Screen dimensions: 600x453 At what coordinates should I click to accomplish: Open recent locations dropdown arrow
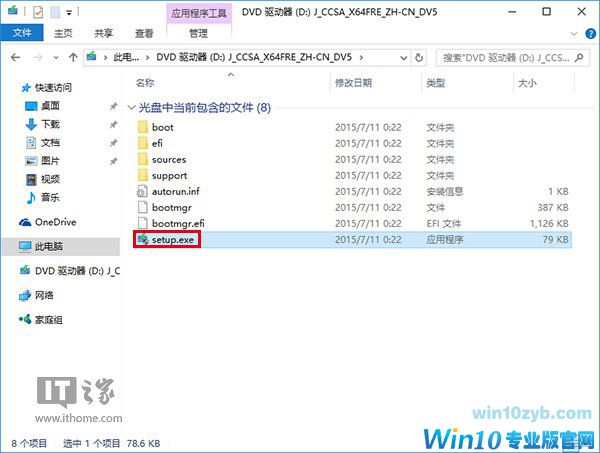(56, 58)
